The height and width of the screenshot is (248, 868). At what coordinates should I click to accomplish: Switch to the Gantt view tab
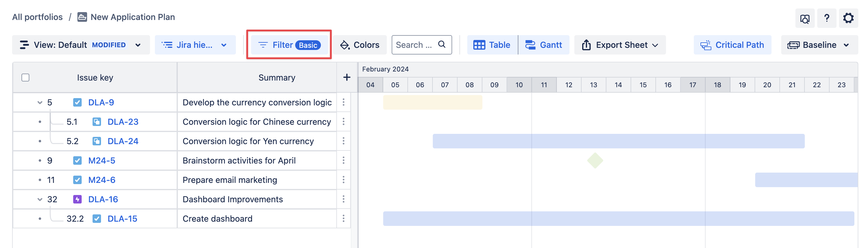543,45
